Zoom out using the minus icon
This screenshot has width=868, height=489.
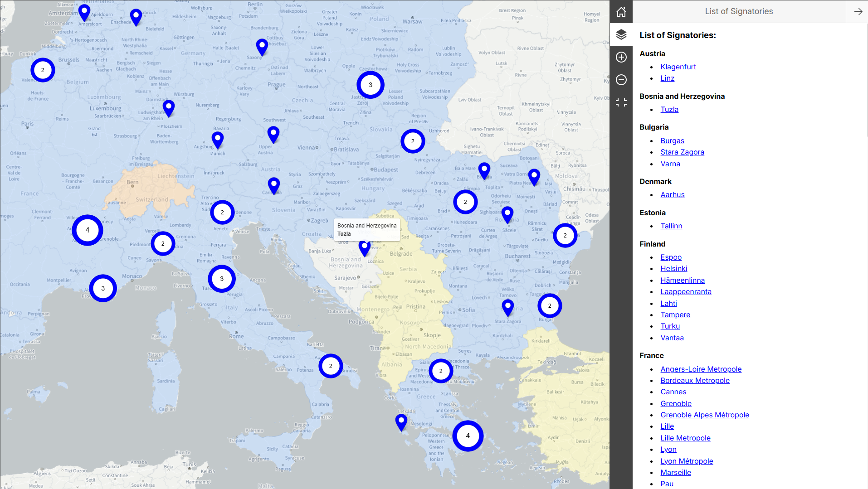pos(621,80)
